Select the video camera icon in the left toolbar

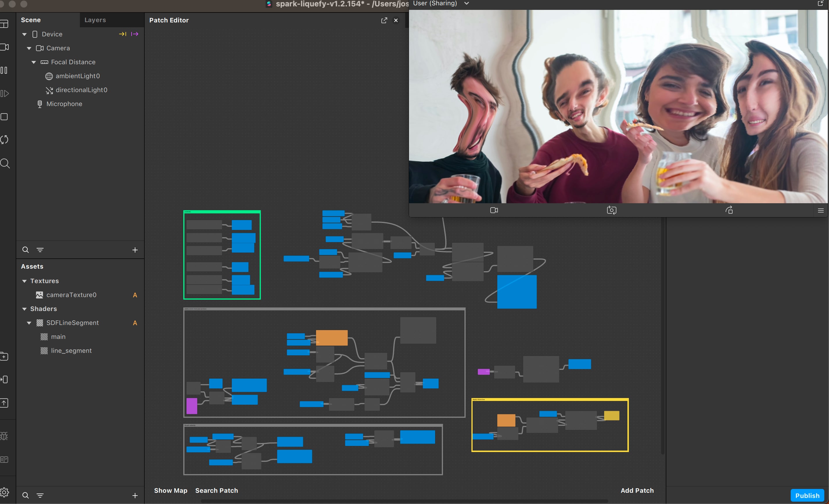[5, 47]
